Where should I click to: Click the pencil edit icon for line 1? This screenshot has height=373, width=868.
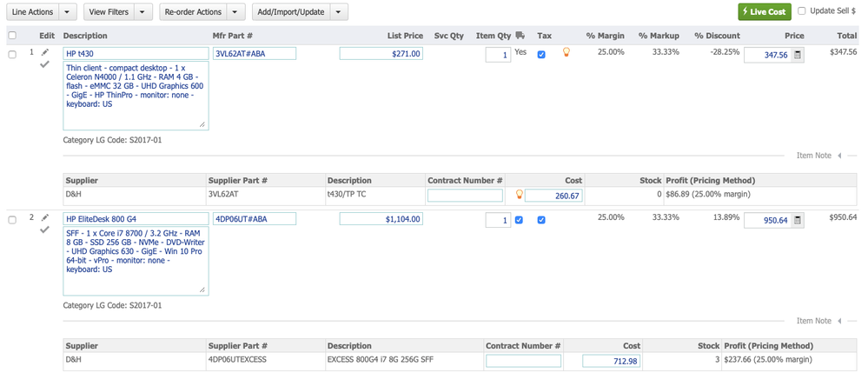point(45,52)
